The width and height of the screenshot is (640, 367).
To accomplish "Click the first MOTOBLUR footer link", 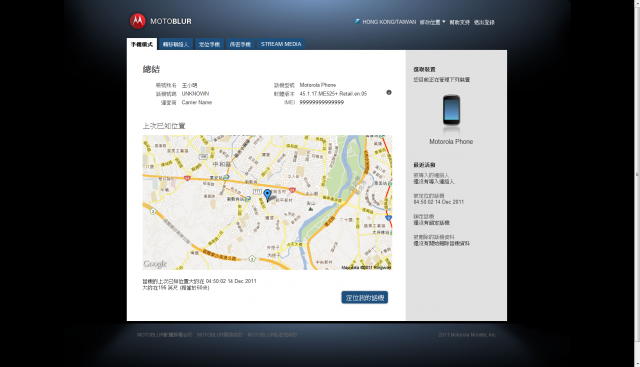I will (x=164, y=335).
